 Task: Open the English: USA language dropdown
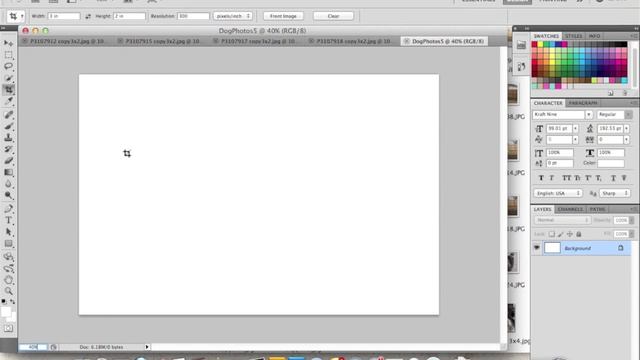(x=558, y=193)
